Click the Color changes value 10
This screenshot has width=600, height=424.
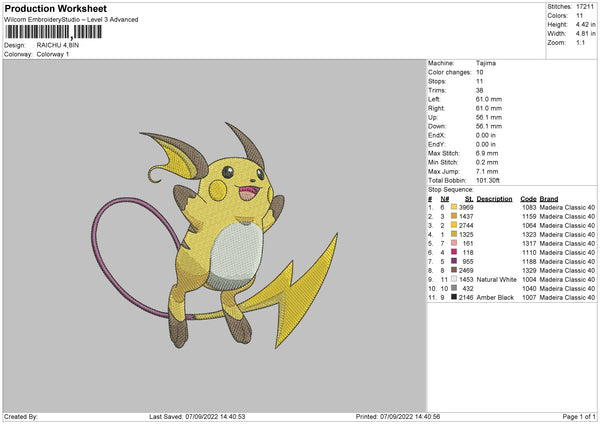479,72
